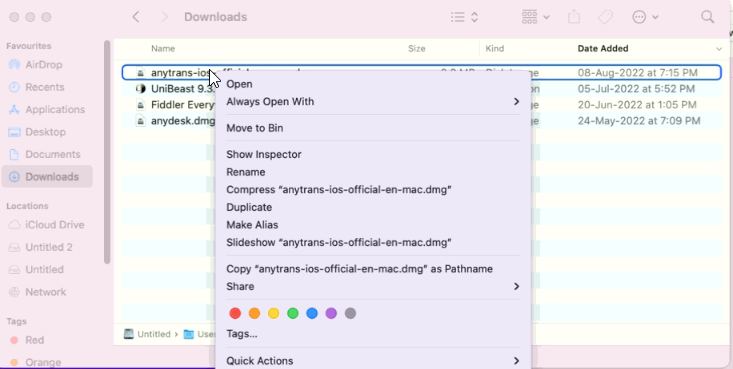
Task: Click the iCloud Drive cloud icon
Action: [x=14, y=225]
